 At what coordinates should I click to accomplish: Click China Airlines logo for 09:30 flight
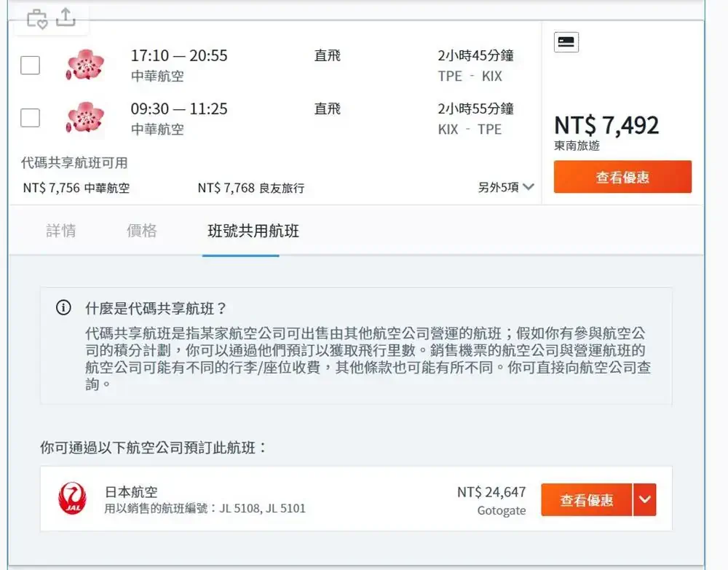[x=85, y=118]
